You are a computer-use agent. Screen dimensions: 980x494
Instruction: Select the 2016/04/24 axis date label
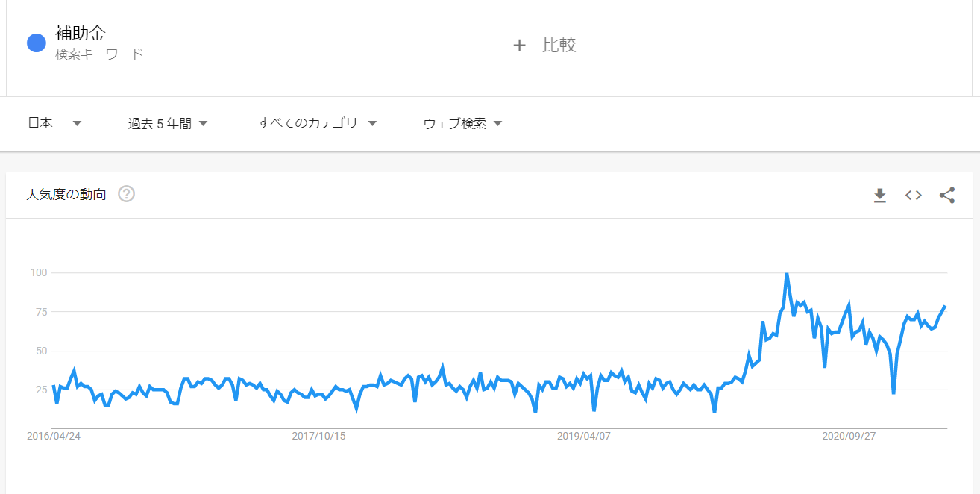pyautogui.click(x=54, y=437)
